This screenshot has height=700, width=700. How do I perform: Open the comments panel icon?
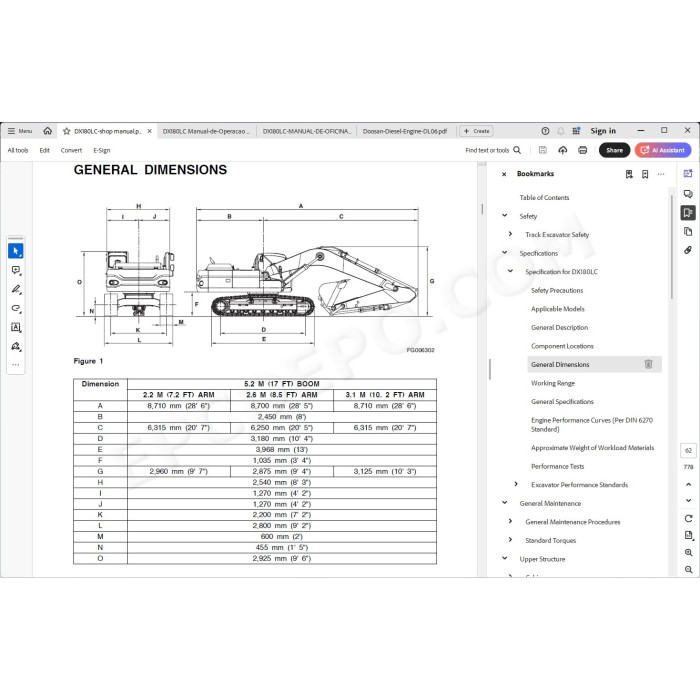[688, 193]
